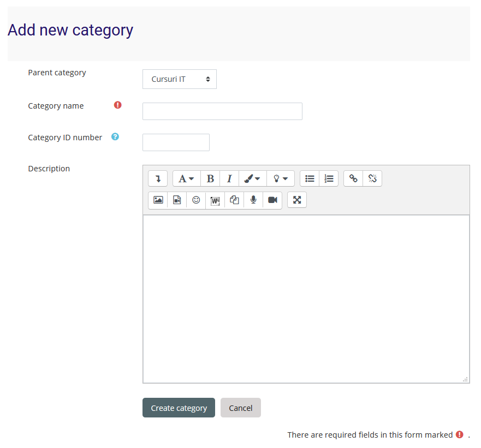
Task: Collapse the editor toolbar with arrow button
Action: coord(158,178)
